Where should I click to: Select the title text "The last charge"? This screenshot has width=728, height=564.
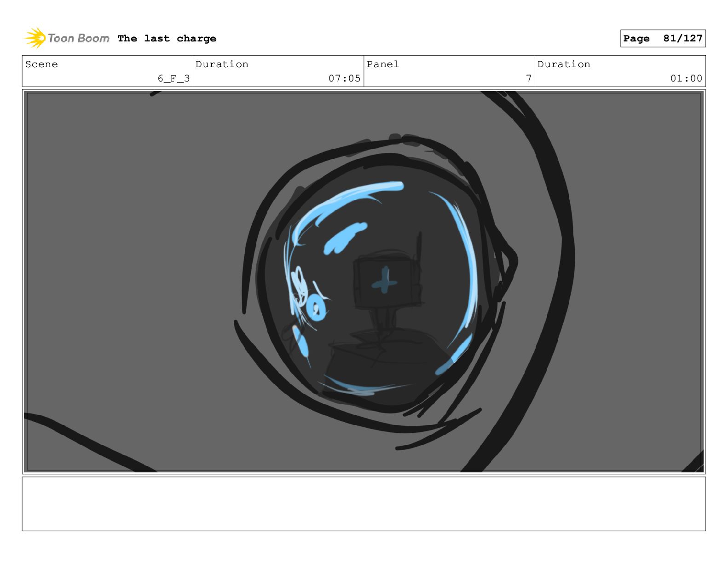[x=167, y=38]
